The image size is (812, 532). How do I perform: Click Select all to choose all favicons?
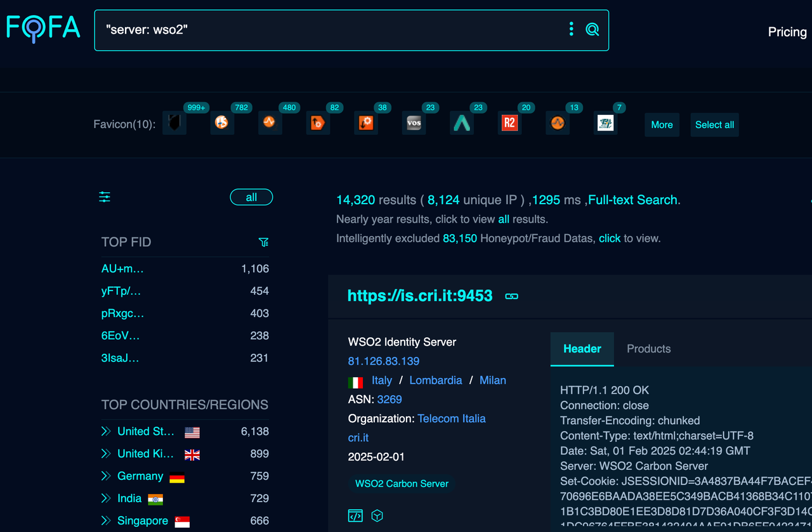(714, 125)
